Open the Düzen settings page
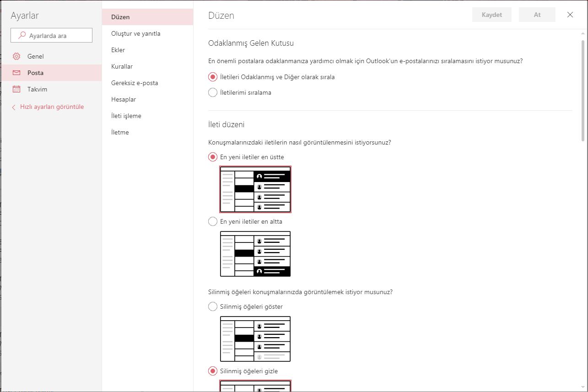The width and height of the screenshot is (588, 392). tap(147, 17)
